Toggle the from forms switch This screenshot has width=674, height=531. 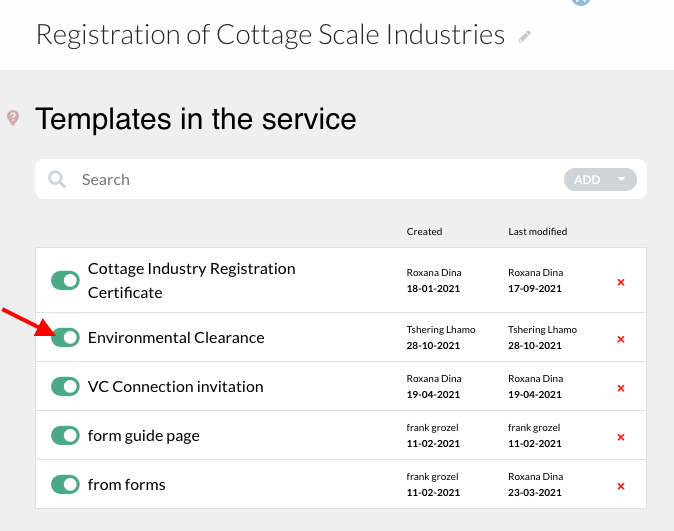[x=65, y=484]
